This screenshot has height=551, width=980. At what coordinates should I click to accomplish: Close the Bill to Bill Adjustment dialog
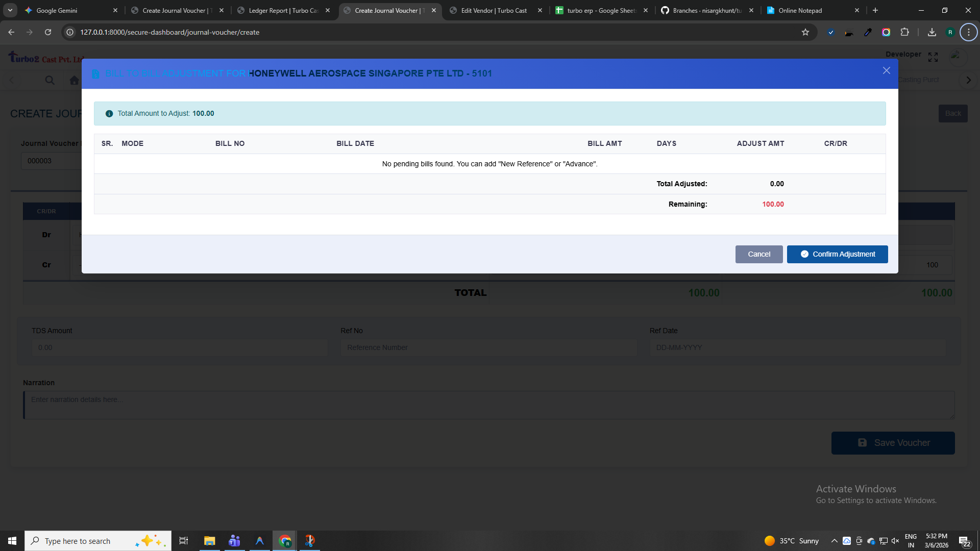point(886,71)
